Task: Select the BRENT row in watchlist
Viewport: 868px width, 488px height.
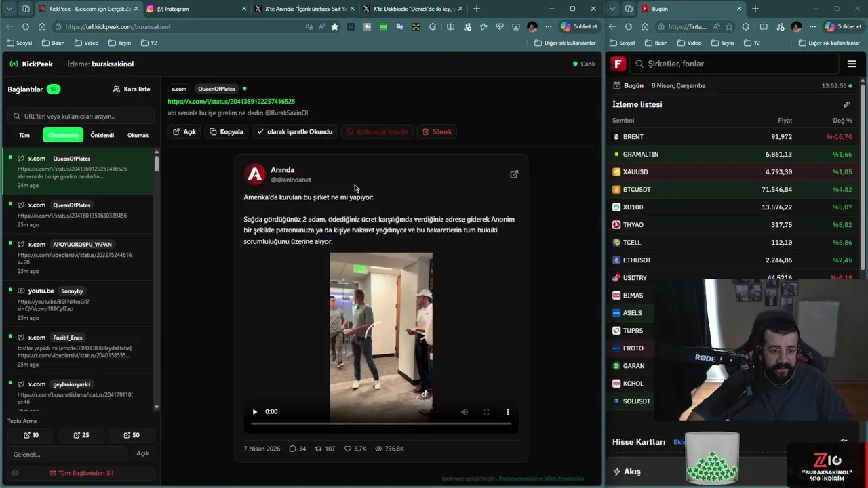Action: pyautogui.click(x=732, y=136)
